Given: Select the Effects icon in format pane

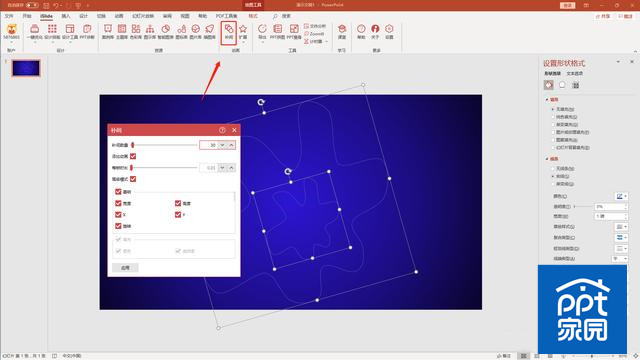Looking at the screenshot, I should tap(562, 85).
